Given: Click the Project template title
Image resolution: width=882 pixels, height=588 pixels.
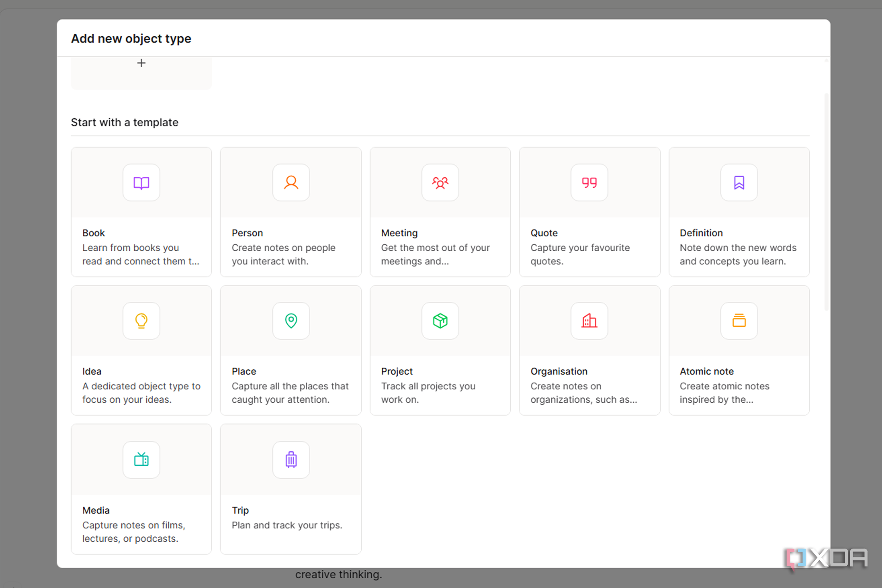Looking at the screenshot, I should pos(396,371).
